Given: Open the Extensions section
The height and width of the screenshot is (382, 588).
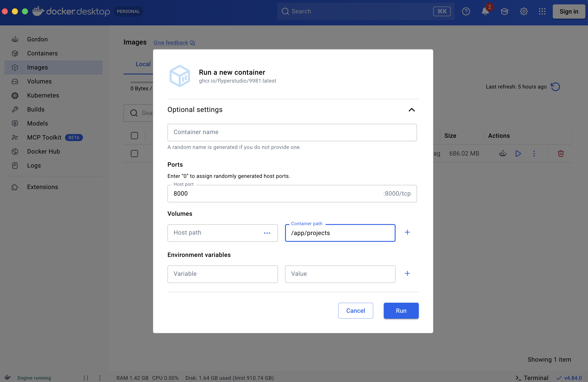Looking at the screenshot, I should pos(53,187).
